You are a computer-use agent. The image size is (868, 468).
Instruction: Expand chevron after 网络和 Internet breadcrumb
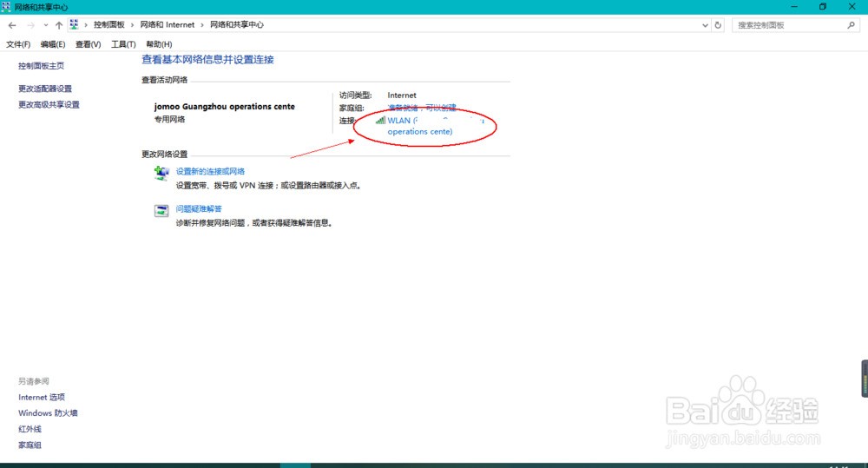203,25
